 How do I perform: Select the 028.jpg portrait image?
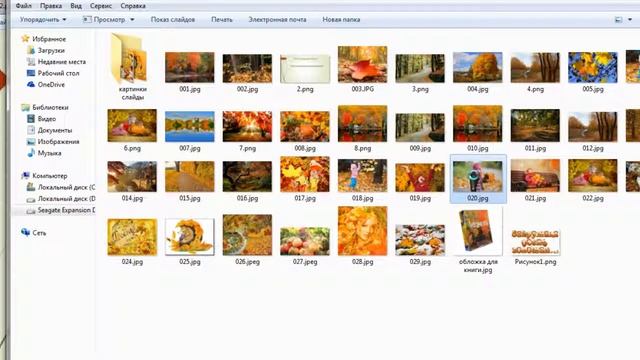pos(362,231)
